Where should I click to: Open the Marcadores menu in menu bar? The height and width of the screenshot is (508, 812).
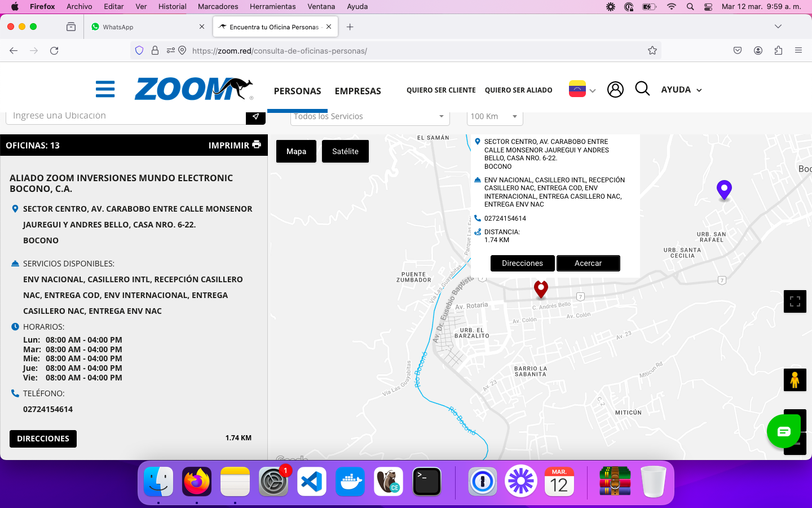[x=218, y=7]
